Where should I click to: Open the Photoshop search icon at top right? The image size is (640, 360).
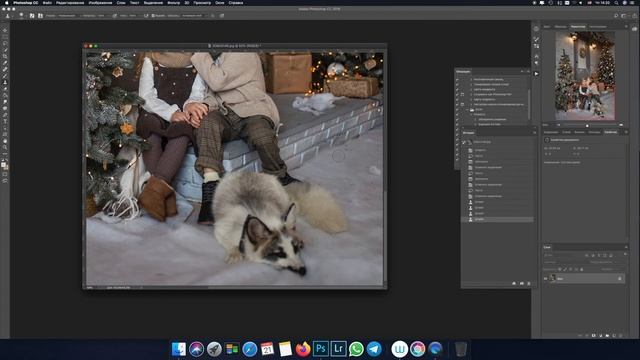(x=616, y=16)
